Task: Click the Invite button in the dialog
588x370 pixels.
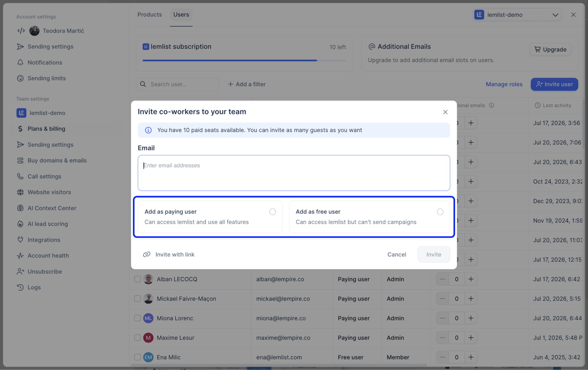Action: (434, 255)
